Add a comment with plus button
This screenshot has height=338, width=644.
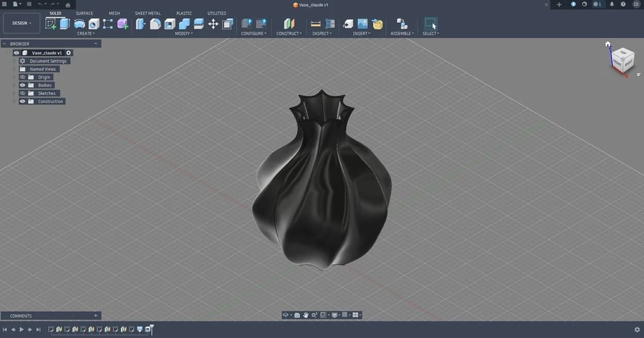[96, 315]
